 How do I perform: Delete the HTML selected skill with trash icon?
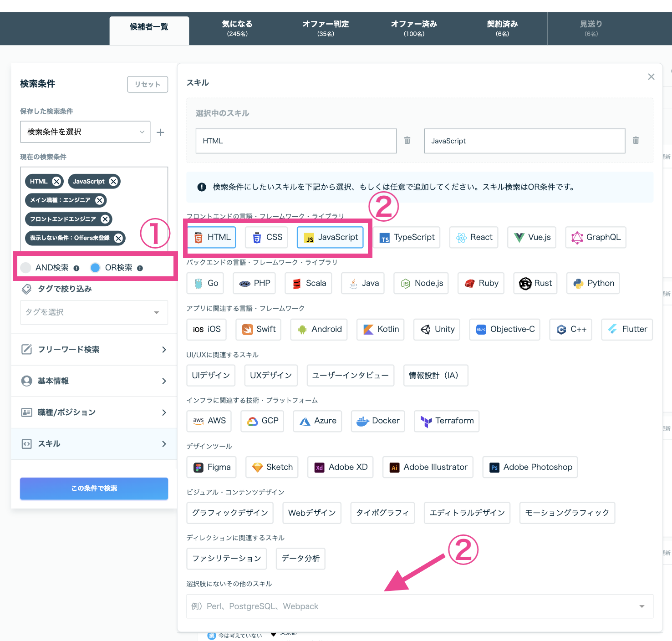pyautogui.click(x=407, y=141)
